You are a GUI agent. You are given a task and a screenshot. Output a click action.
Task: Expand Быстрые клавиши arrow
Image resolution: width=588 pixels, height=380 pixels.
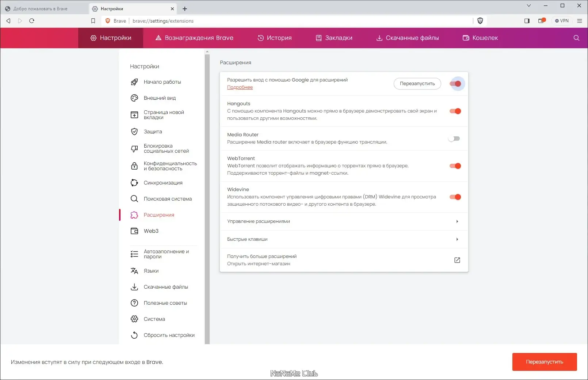[457, 239]
